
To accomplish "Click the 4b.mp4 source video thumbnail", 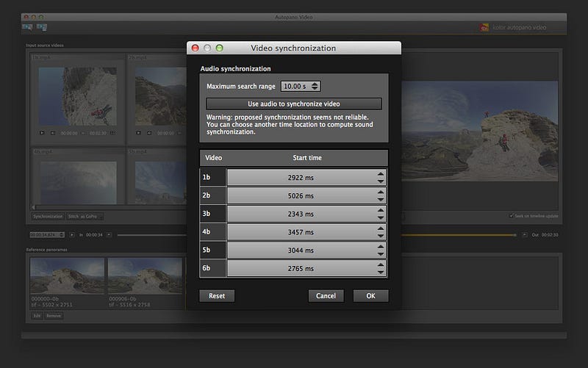I will tap(79, 183).
